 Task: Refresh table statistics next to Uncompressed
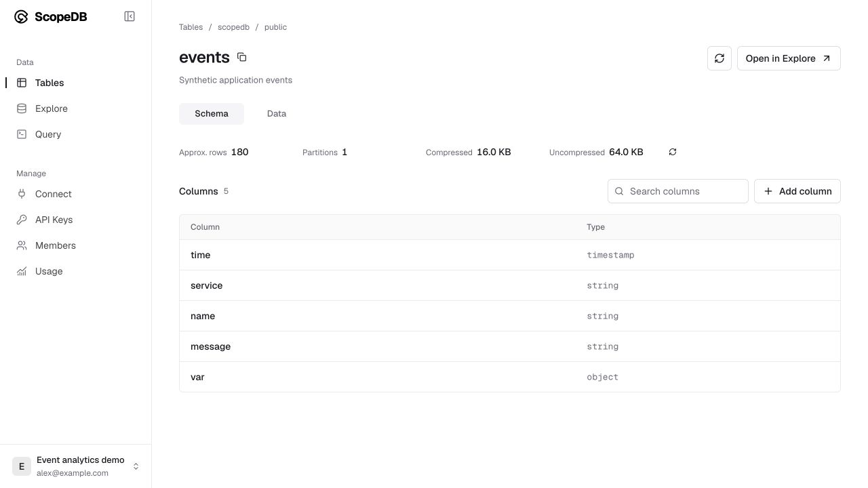tap(673, 152)
